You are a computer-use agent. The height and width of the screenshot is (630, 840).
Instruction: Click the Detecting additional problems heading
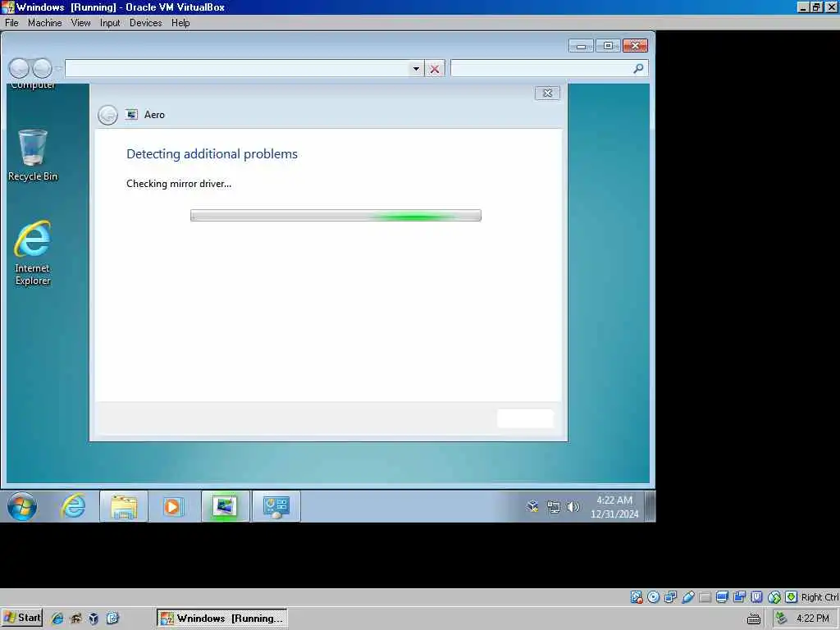(212, 154)
